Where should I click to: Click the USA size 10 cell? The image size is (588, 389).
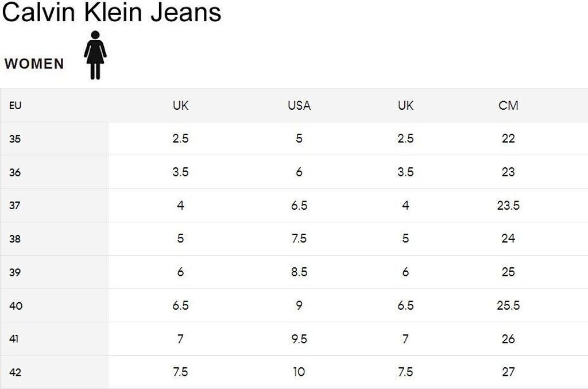point(299,372)
